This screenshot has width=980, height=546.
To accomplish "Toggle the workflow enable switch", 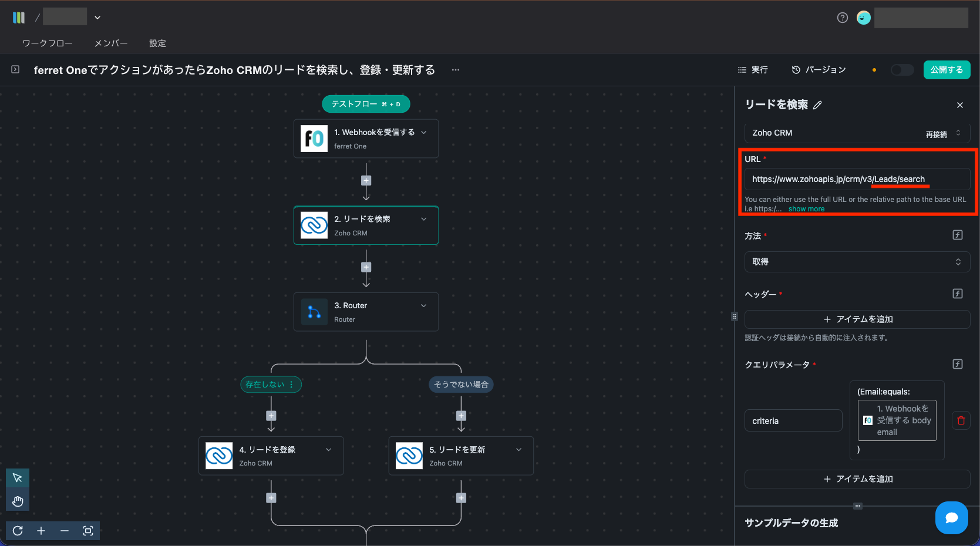I will click(x=902, y=70).
